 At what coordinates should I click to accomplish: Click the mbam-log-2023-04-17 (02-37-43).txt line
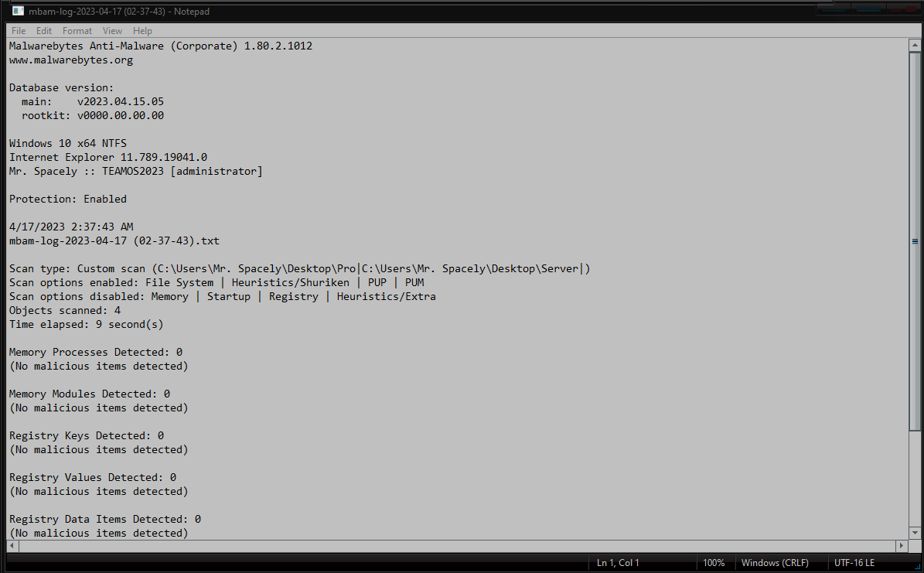coord(114,240)
